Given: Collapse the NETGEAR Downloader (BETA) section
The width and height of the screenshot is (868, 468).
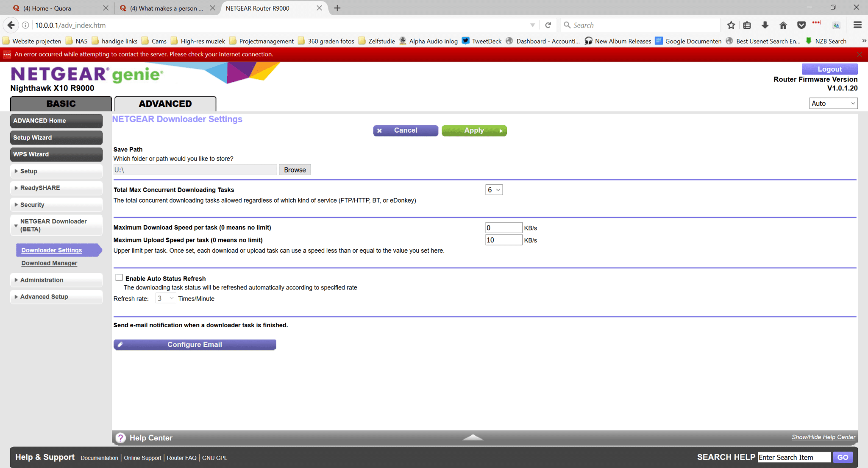Looking at the screenshot, I should pyautogui.click(x=56, y=225).
